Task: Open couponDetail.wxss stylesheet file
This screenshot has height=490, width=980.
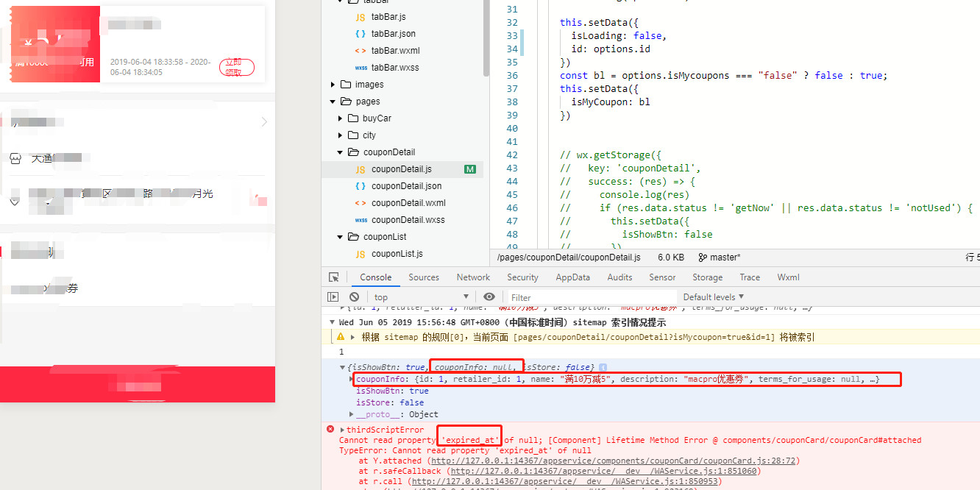Action: coord(408,220)
